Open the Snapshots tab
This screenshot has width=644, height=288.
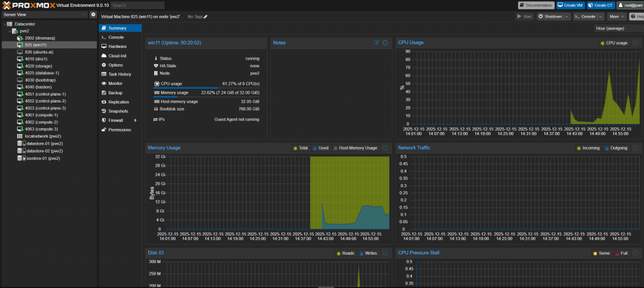pos(119,111)
